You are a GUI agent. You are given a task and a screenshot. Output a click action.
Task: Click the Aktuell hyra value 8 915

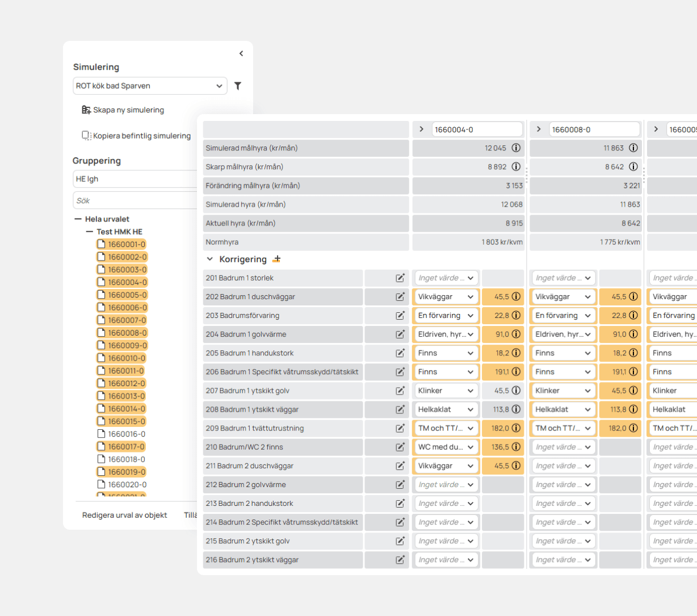[514, 223]
